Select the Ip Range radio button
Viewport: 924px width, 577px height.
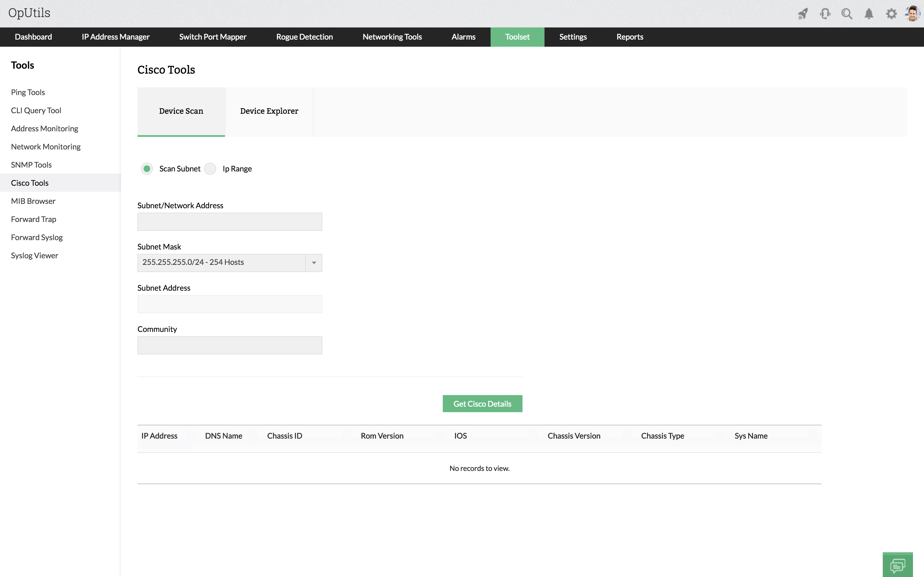[x=210, y=169]
